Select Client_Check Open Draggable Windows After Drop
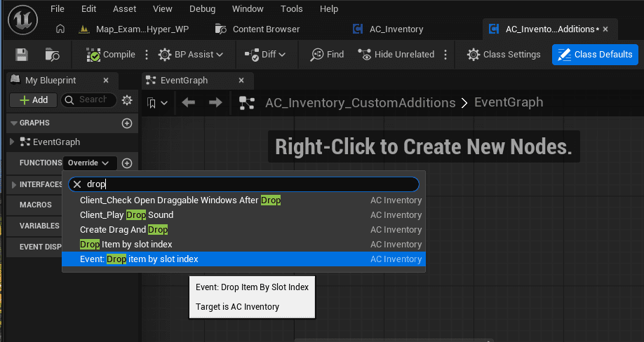Viewport: 644px width, 342px height. coord(243,200)
